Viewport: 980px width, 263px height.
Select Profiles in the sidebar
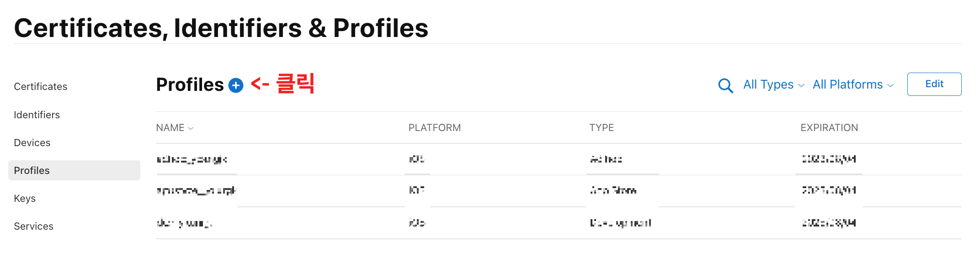(x=74, y=170)
